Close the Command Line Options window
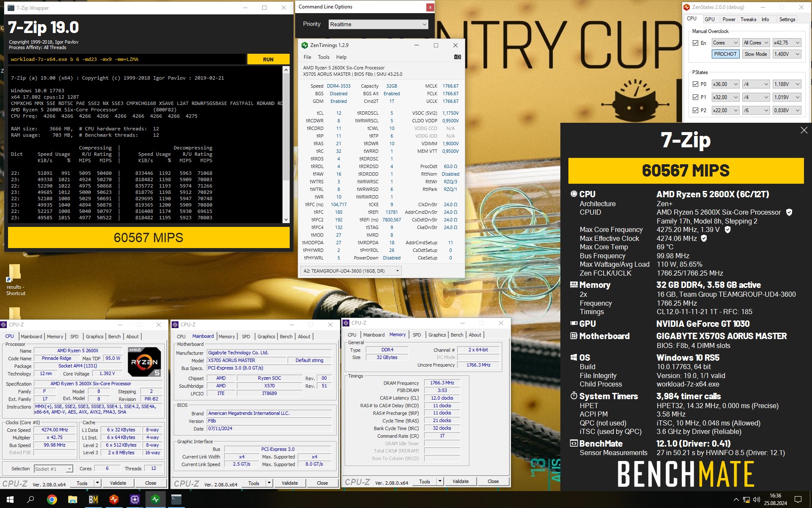Viewport: 812px width, 508px height. tap(430, 7)
